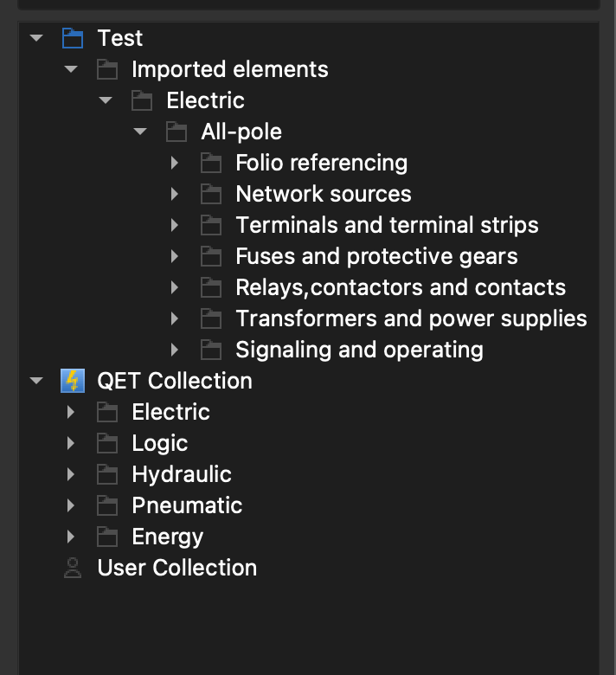Image resolution: width=616 pixels, height=675 pixels.
Task: Collapse the Test project tree
Action: [36, 38]
